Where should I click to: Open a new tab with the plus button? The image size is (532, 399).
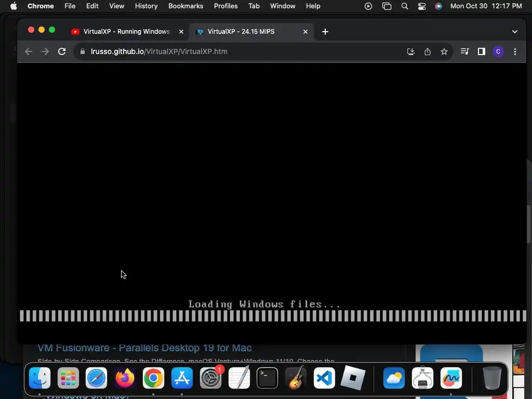pyautogui.click(x=325, y=32)
